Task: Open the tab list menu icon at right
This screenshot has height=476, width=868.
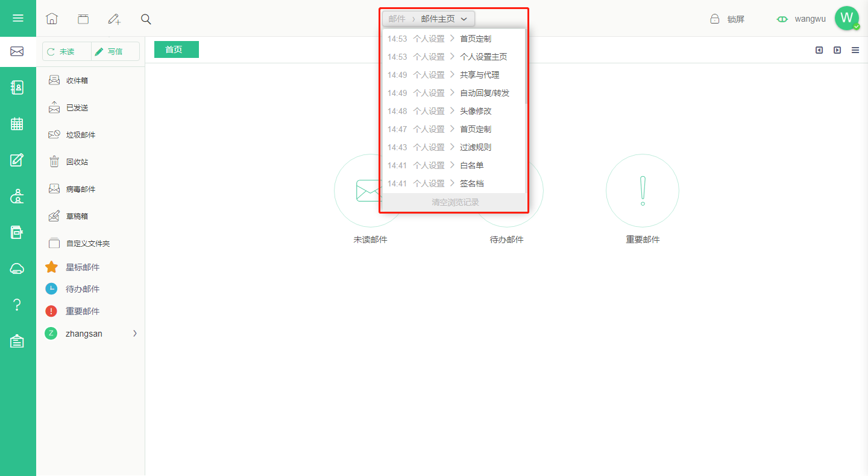Action: [855, 50]
